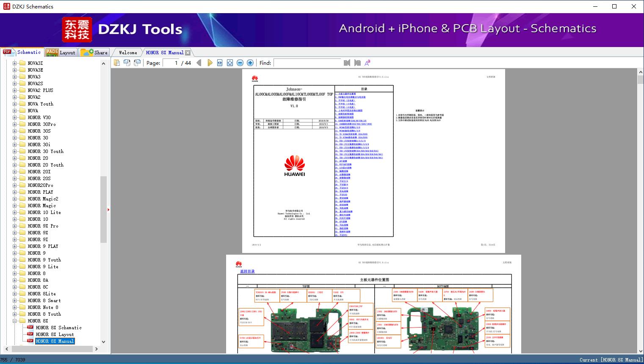Click the document's scroll down arrow
Viewport: 644px width, 364px height.
[x=640, y=350]
